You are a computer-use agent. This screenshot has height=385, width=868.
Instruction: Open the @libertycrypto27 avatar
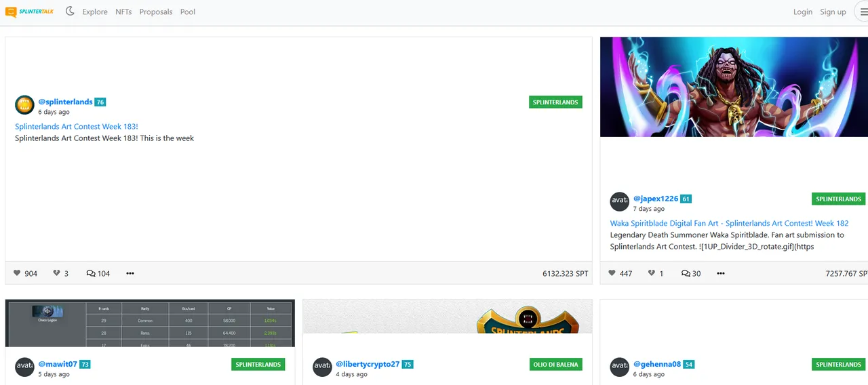click(x=322, y=367)
